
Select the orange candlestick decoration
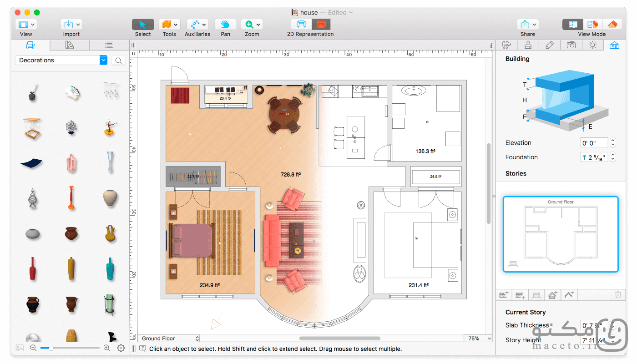click(x=71, y=198)
